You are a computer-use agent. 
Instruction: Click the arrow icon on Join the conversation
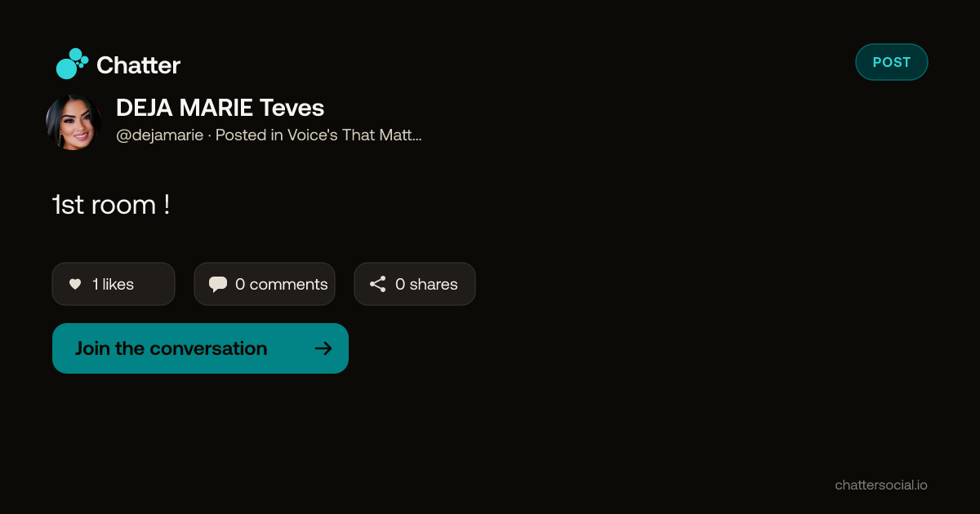coord(323,348)
